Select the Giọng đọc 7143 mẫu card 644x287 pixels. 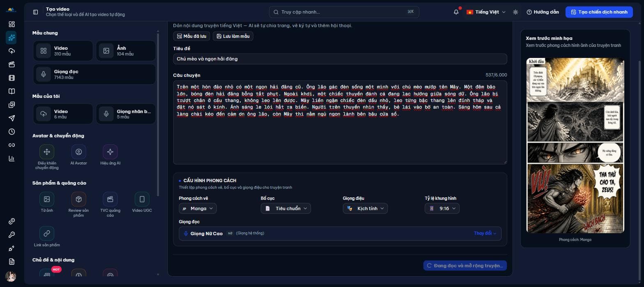94,74
